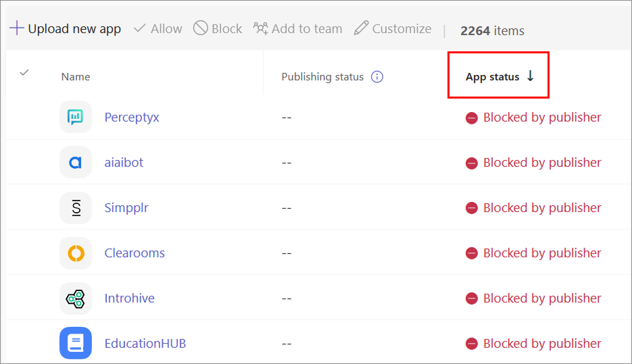Open the EducationHUB app link
Image resolution: width=632 pixels, height=364 pixels.
click(x=145, y=344)
